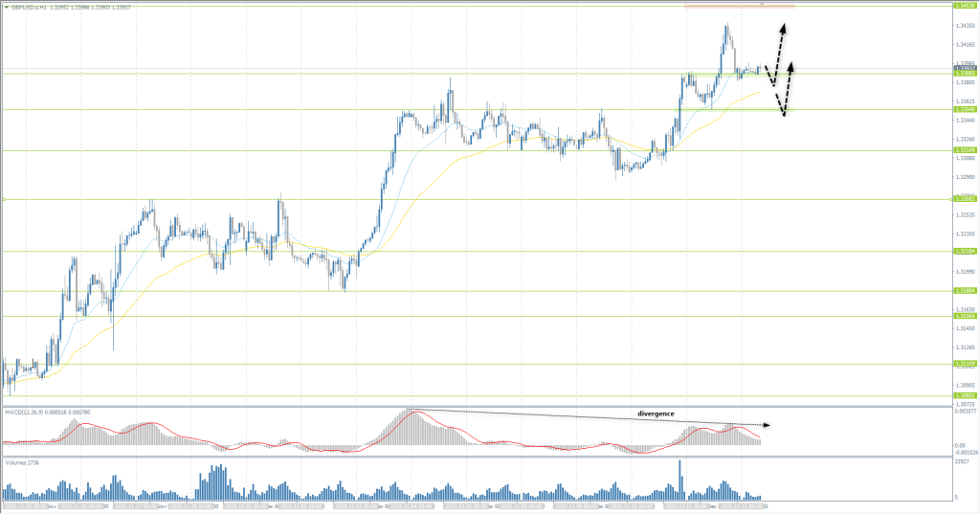Click the 1.31804 price level tag
The image size is (980, 514).
(x=964, y=291)
